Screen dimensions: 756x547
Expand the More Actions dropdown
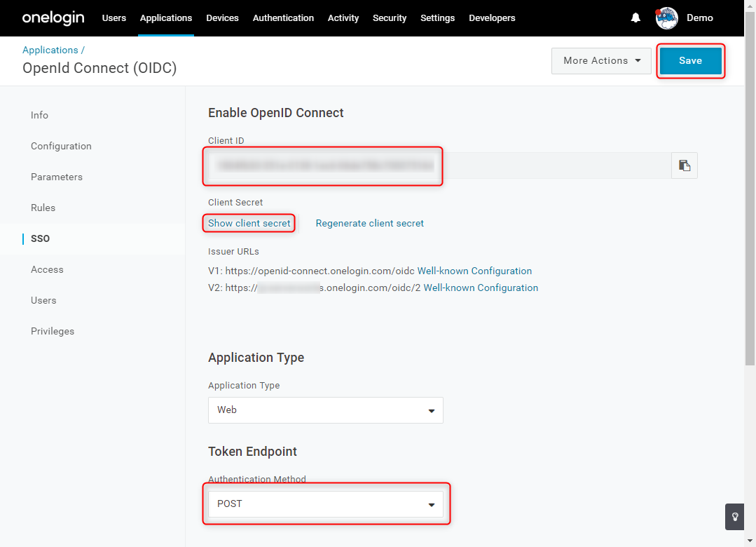[601, 61]
